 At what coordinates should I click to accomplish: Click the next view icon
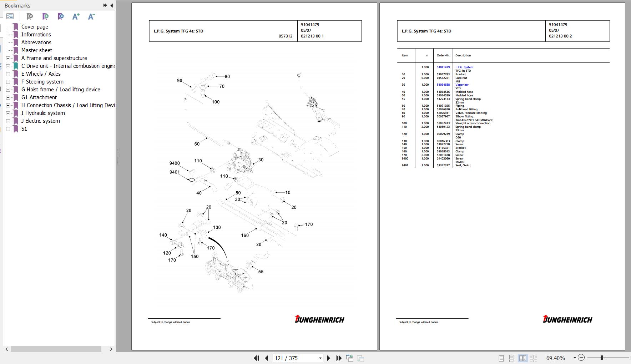[x=360, y=358]
